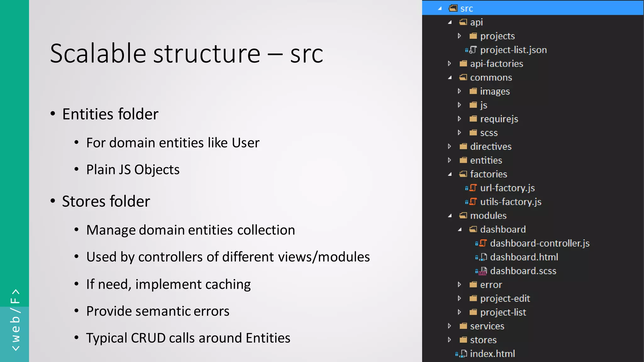
Task: Expand the entities folder arrow
Action: (x=449, y=160)
